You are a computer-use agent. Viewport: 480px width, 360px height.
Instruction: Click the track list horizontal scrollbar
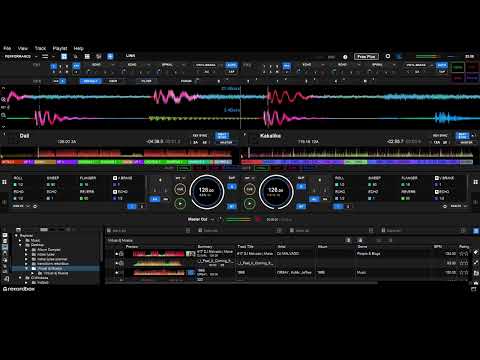tap(242, 283)
